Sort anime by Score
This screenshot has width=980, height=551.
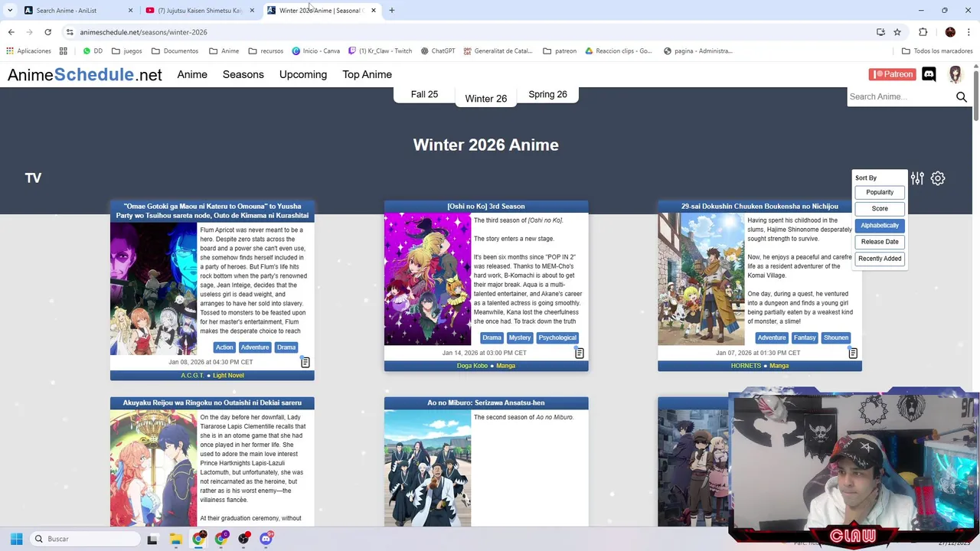click(880, 208)
